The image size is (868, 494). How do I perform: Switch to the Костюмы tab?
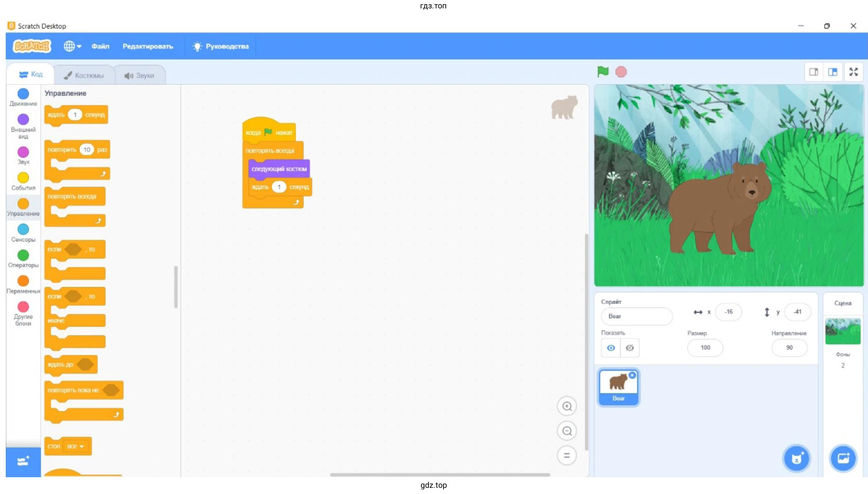point(84,76)
